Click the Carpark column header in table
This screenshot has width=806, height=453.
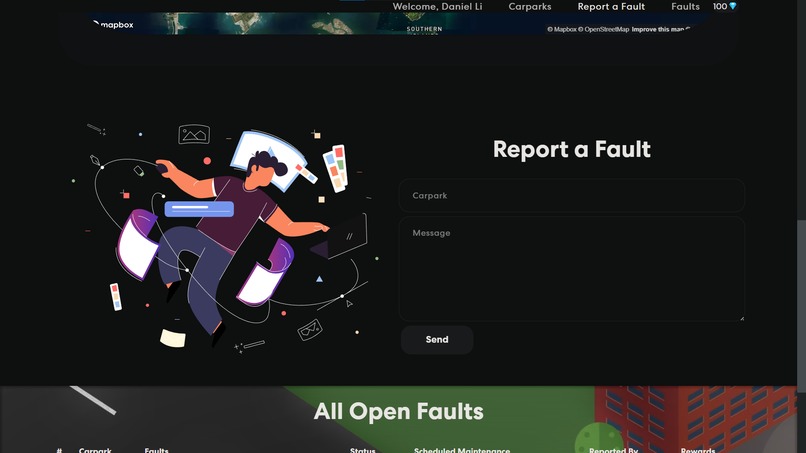[95, 450]
